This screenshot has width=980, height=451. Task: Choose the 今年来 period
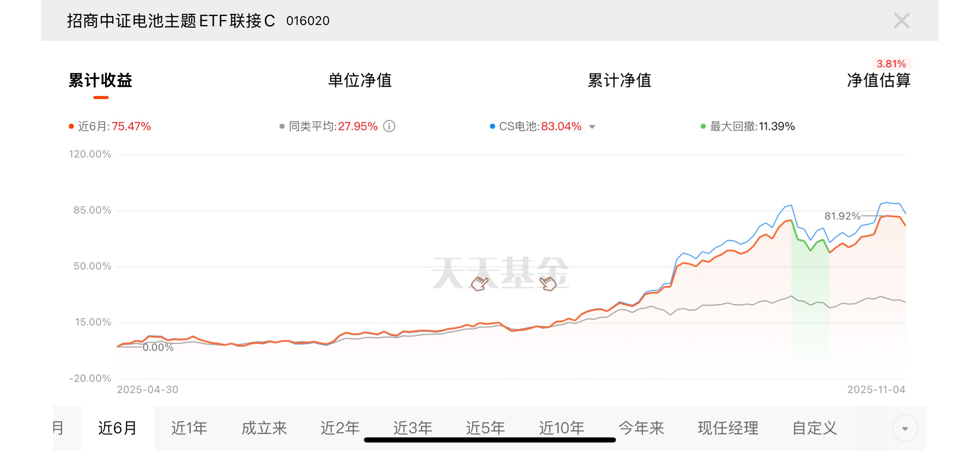(641, 428)
